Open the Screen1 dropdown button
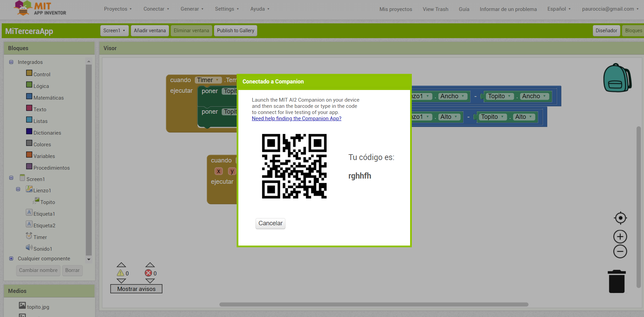Screen dimensions: 644x317 115,31
